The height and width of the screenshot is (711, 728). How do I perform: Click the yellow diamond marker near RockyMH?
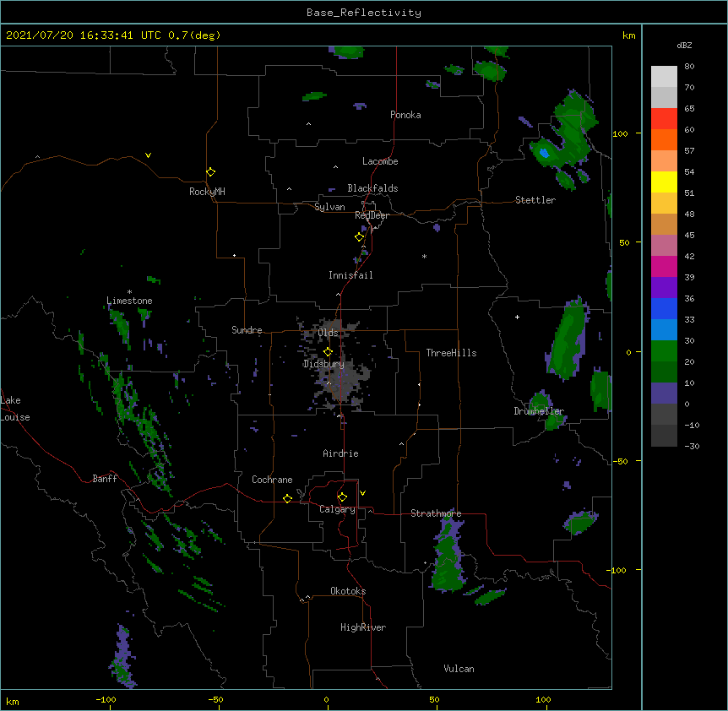click(x=210, y=172)
